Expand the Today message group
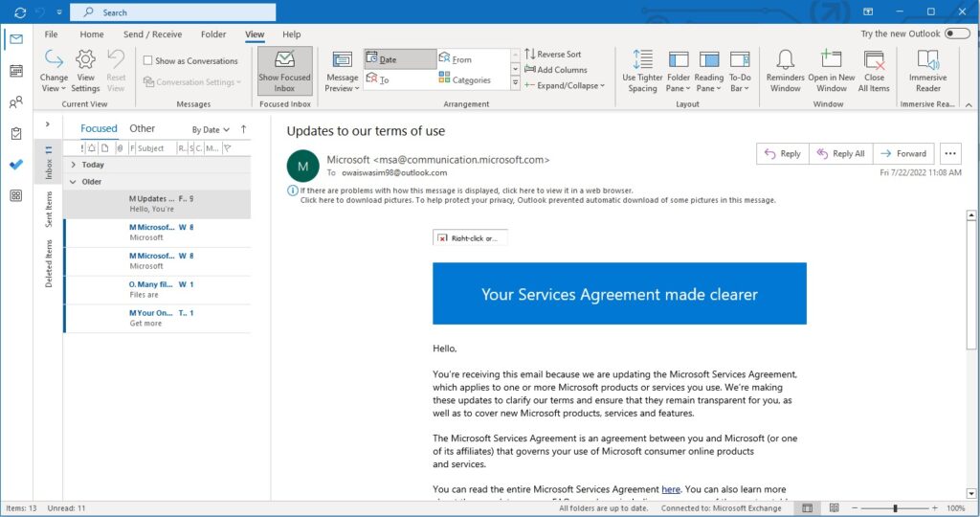 73,165
